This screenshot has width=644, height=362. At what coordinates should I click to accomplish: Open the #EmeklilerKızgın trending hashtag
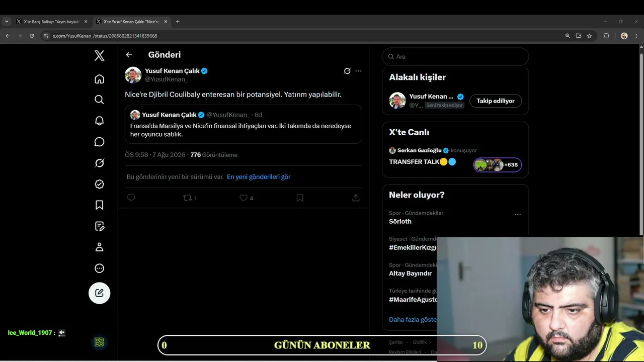pos(413,247)
